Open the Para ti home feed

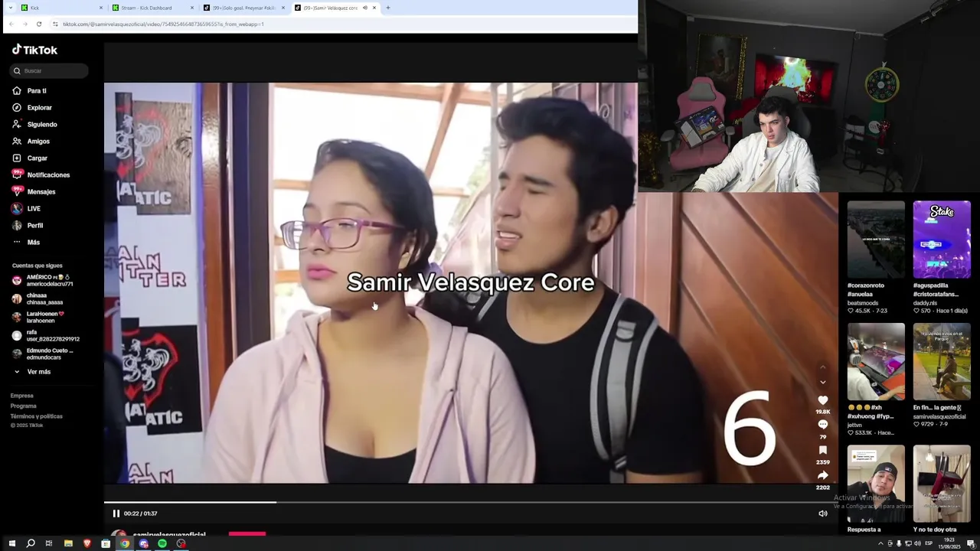click(29, 90)
